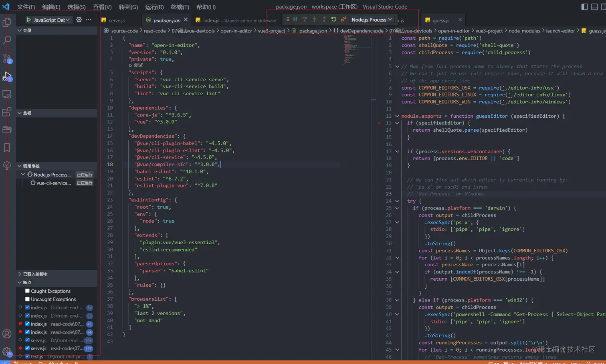Toggle panel layout icon in title bar
The image size is (606, 364).
(x=594, y=7)
